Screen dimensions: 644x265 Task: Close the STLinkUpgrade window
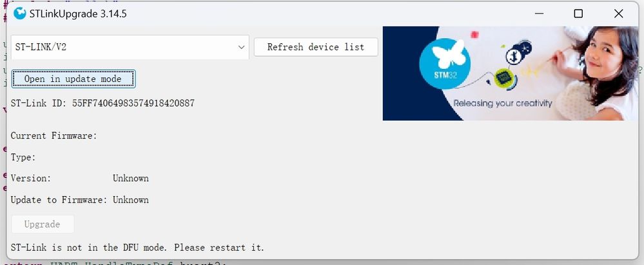(618, 14)
